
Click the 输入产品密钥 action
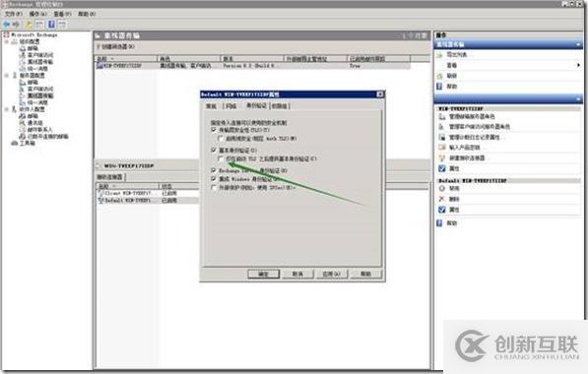(x=464, y=148)
